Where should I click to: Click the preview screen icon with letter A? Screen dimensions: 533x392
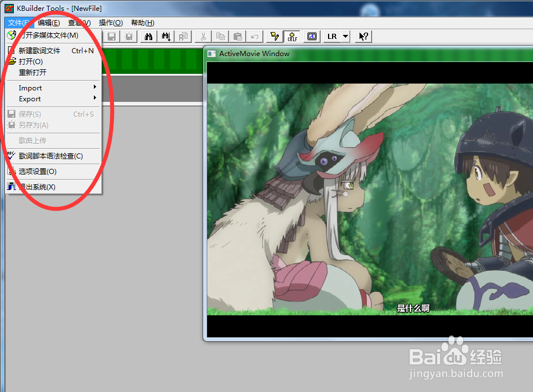311,37
